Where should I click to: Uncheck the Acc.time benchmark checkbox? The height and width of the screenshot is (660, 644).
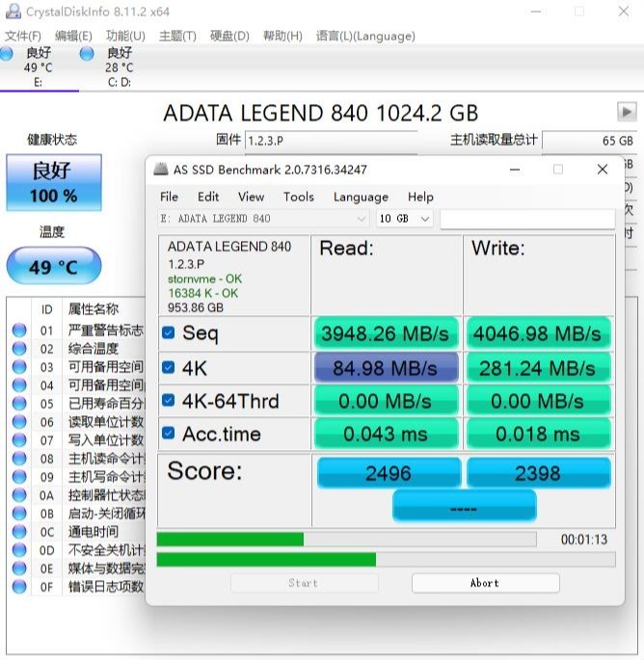pyautogui.click(x=169, y=434)
